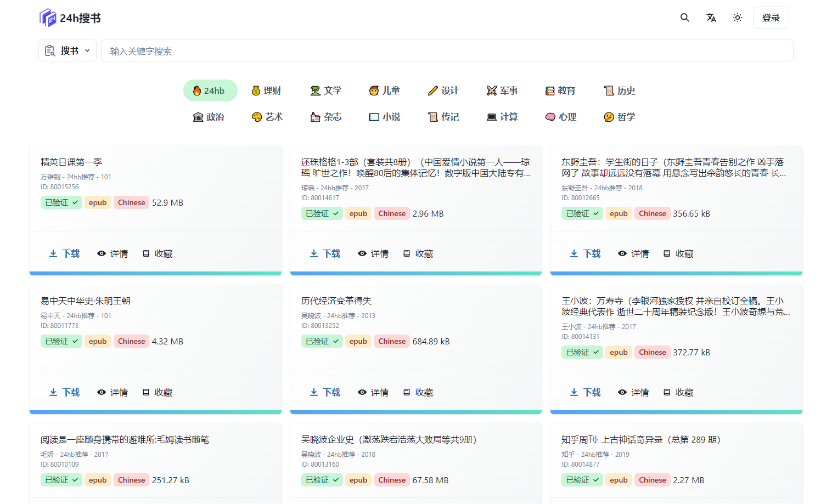Open the 杂志 category
The width and height of the screenshot is (832, 504).
pos(326,117)
